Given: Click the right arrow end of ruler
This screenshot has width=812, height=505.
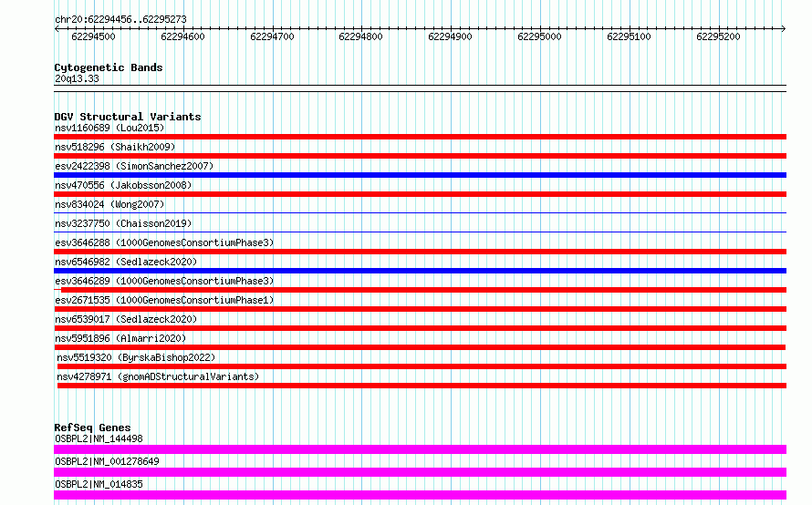Looking at the screenshot, I should pyautogui.click(x=784, y=28).
